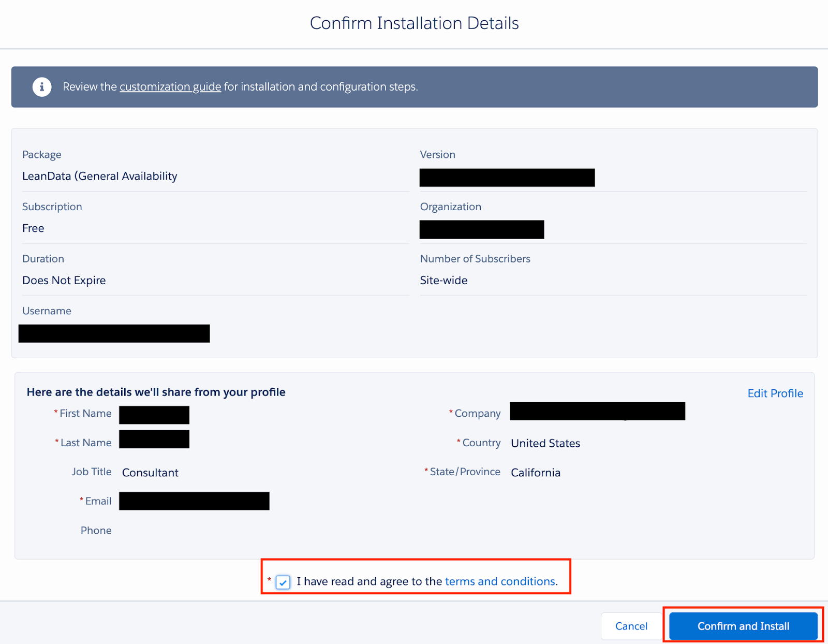Screen dimensions: 828x644
Task: Open the customization guide link
Action: 170,87
